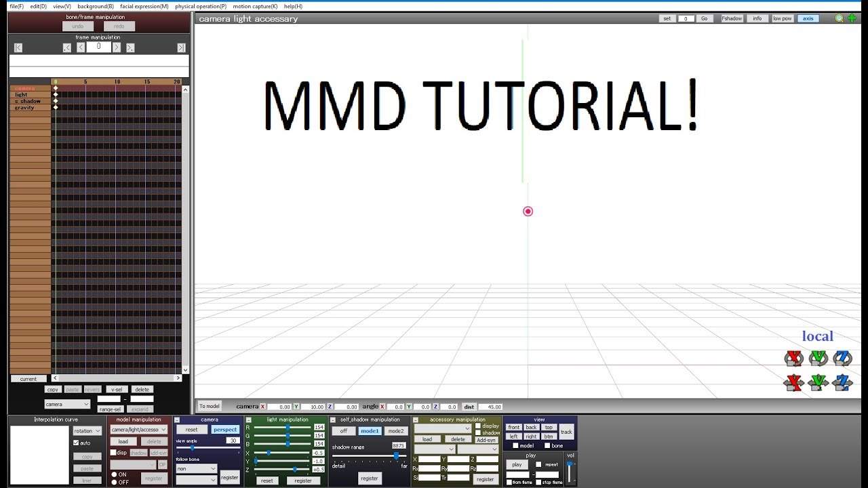
Task: Click the blue Z move axis icon
Action: (x=843, y=383)
